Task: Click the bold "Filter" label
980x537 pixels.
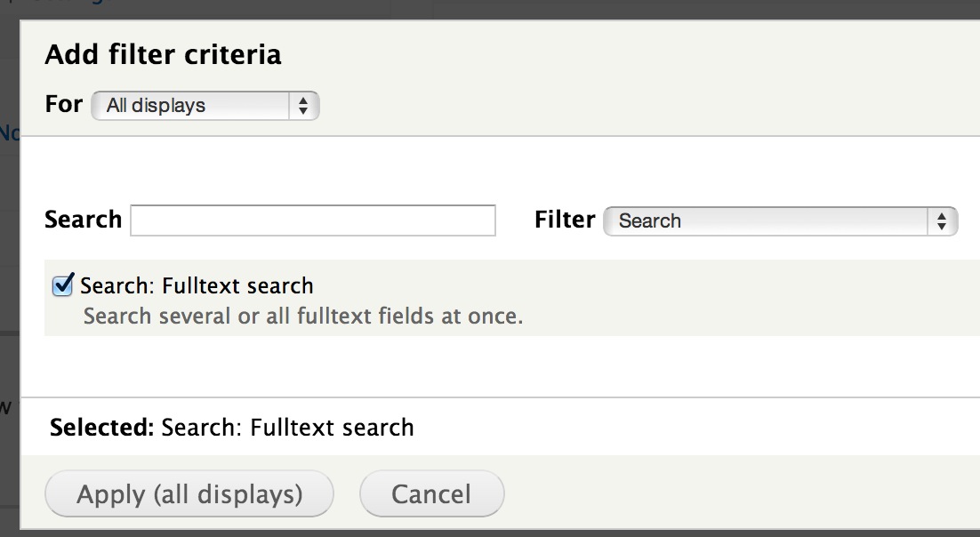Action: [x=564, y=220]
